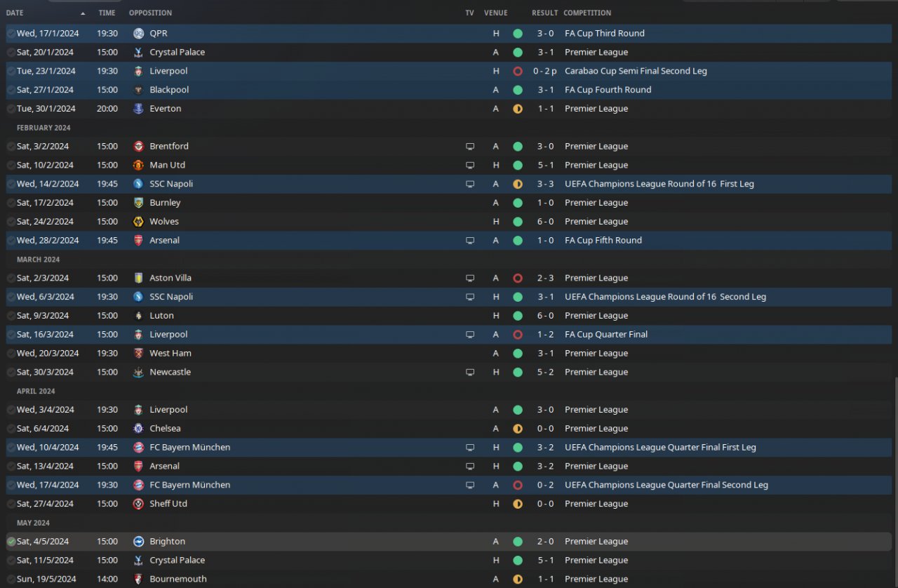Open the 6 - 0 result against Luton
Screen dimensions: 898x588
(x=545, y=316)
